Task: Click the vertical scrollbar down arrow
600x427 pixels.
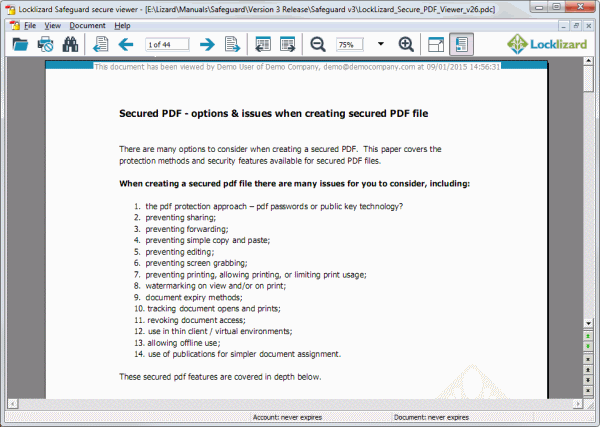Action: click(588, 323)
